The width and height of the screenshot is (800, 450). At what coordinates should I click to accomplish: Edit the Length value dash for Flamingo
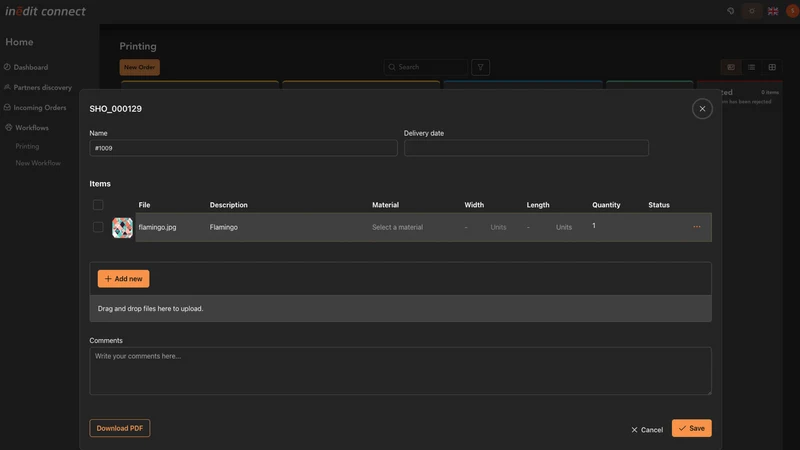pos(528,227)
